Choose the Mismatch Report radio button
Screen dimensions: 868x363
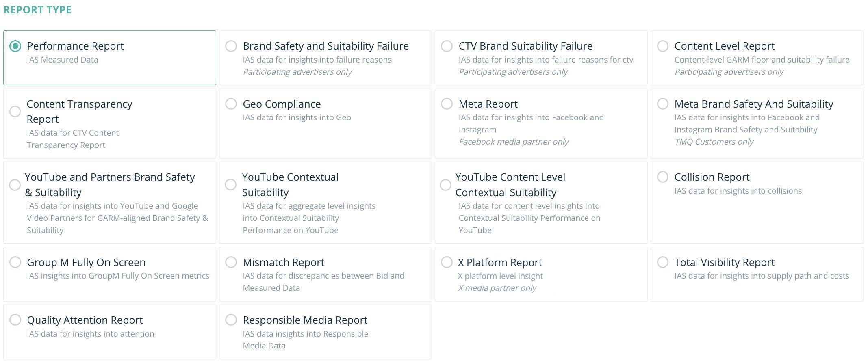coord(231,262)
